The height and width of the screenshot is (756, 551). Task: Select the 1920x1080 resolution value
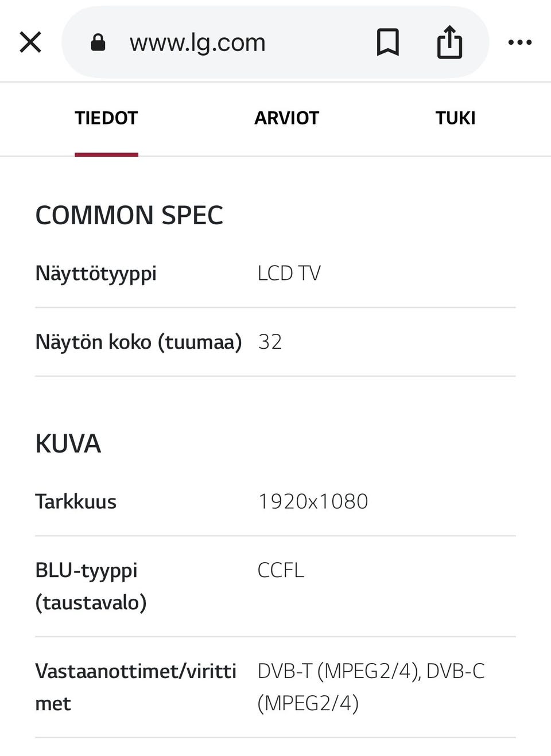[x=313, y=502]
